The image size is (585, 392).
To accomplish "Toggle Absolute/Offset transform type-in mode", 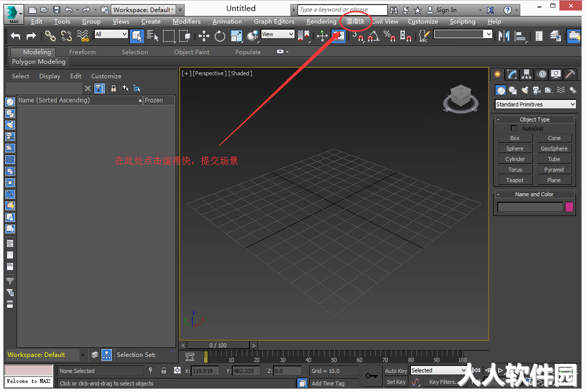I will pos(177,371).
